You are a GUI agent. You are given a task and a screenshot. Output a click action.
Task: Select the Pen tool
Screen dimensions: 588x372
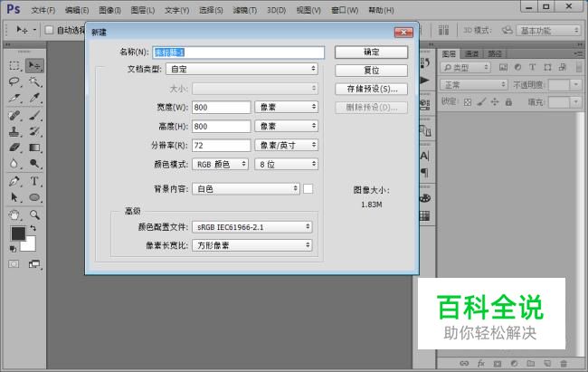click(x=14, y=181)
